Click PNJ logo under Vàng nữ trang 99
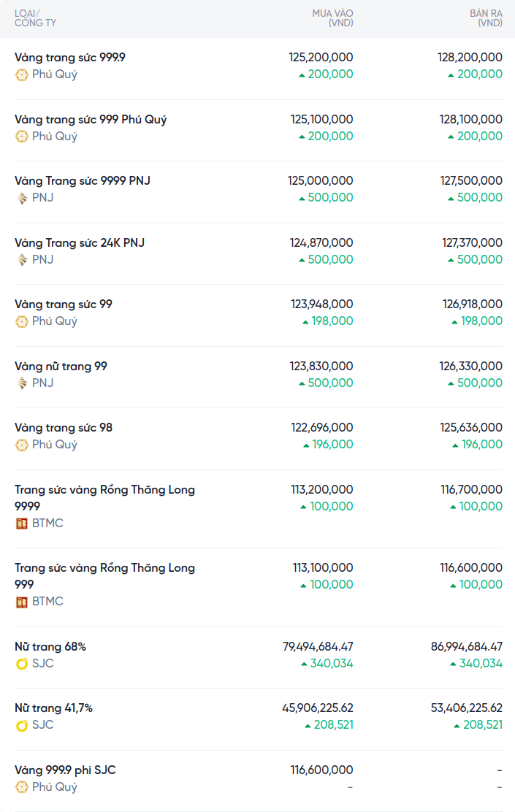515x812 pixels. click(x=22, y=383)
